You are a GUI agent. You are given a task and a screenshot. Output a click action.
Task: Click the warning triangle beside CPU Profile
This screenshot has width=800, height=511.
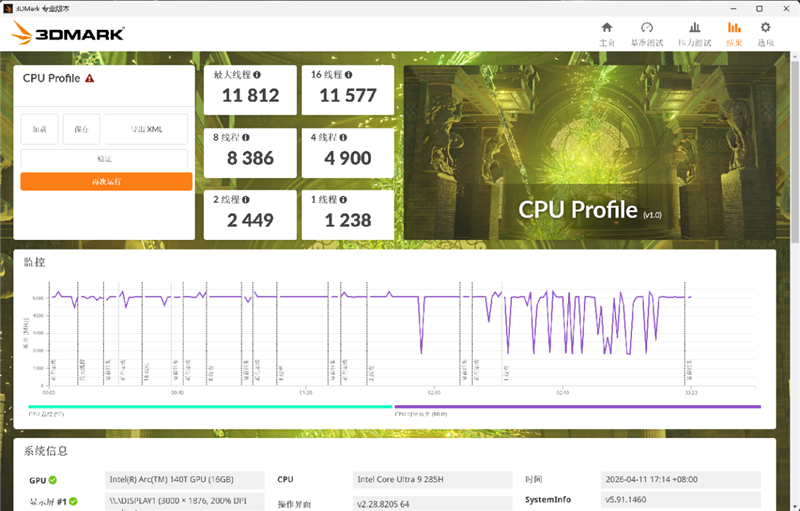tap(90, 78)
